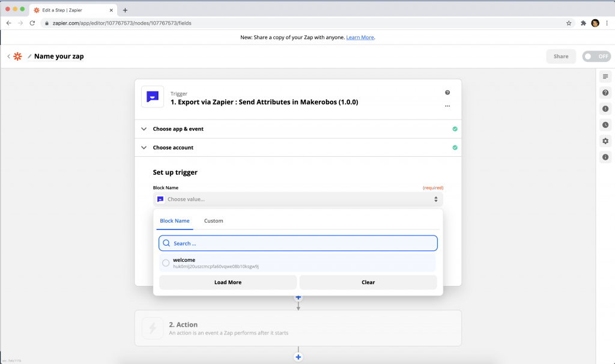
Task: Open the Chrome profile avatar
Action: (595, 23)
